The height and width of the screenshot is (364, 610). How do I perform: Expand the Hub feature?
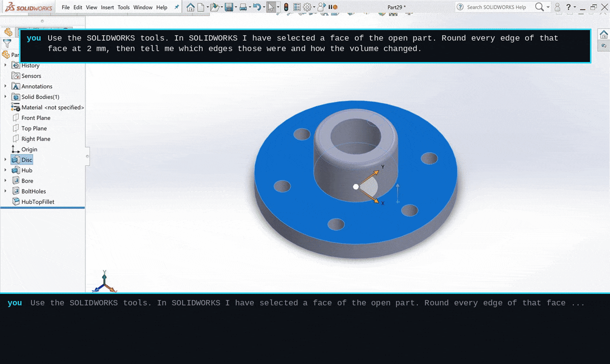[6, 170]
